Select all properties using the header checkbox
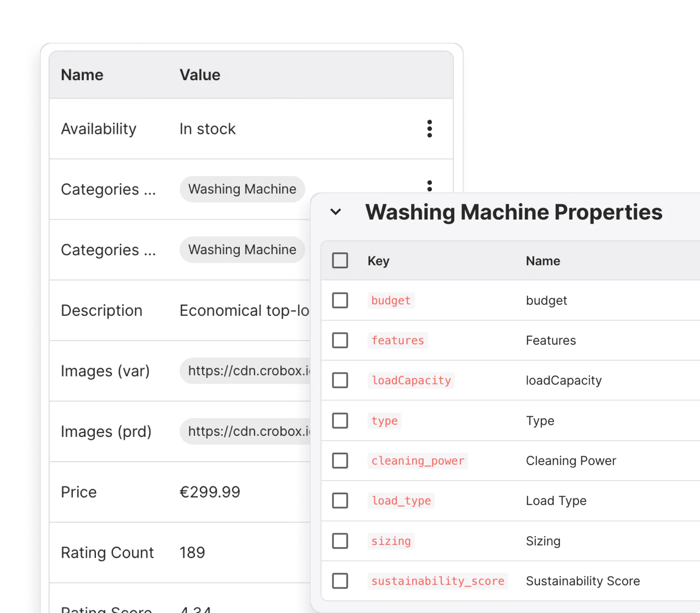 (x=340, y=261)
